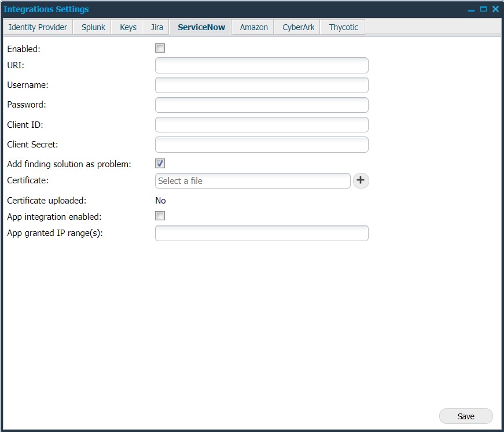Select the Keys tab
504x432 pixels.
[127, 27]
